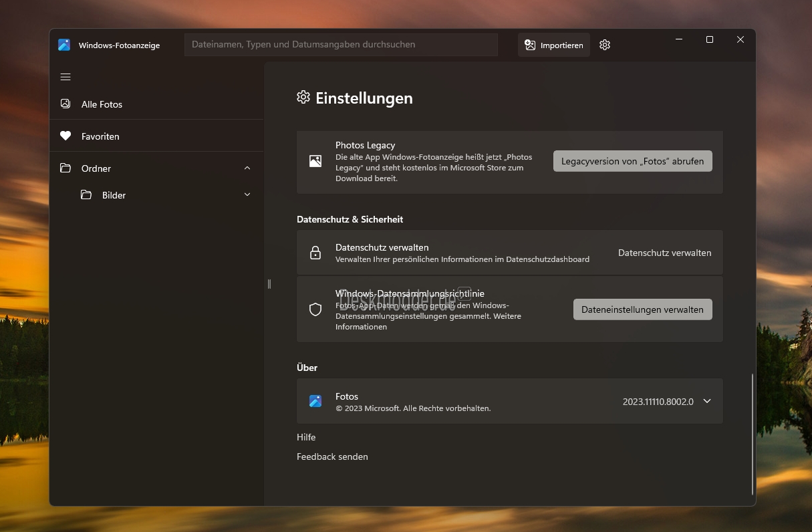
Task: Click the Datenschutz & Sicherheit heading
Action: pos(350,219)
